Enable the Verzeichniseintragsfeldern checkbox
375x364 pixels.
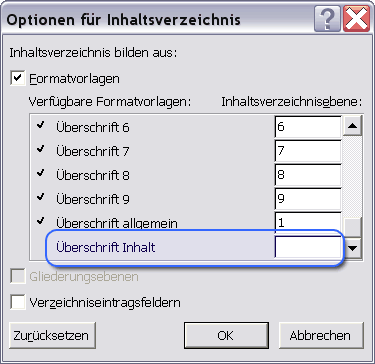click(x=18, y=302)
